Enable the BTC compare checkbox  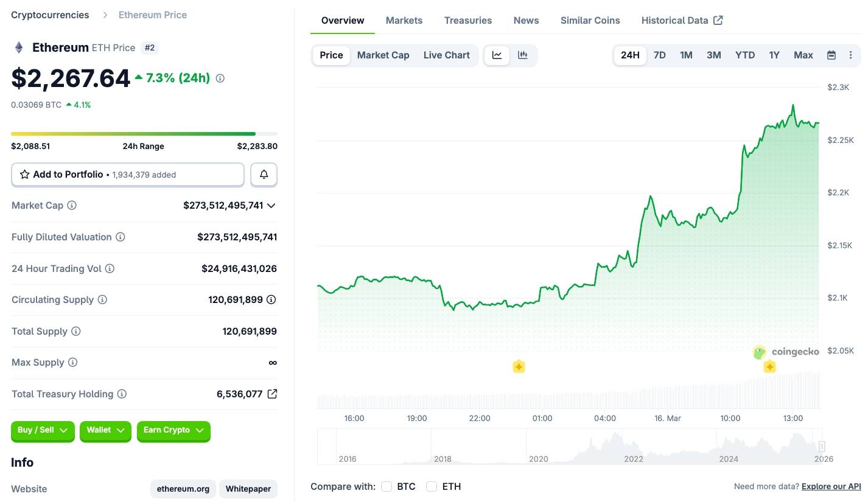pyautogui.click(x=387, y=486)
